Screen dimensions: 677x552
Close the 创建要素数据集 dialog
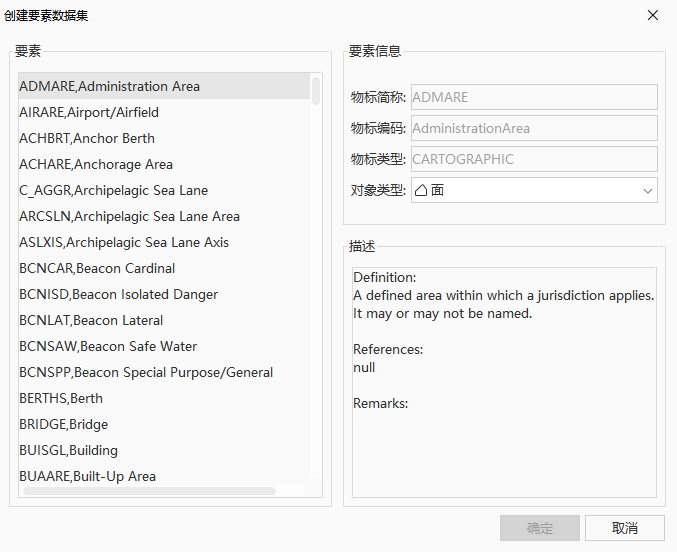653,15
